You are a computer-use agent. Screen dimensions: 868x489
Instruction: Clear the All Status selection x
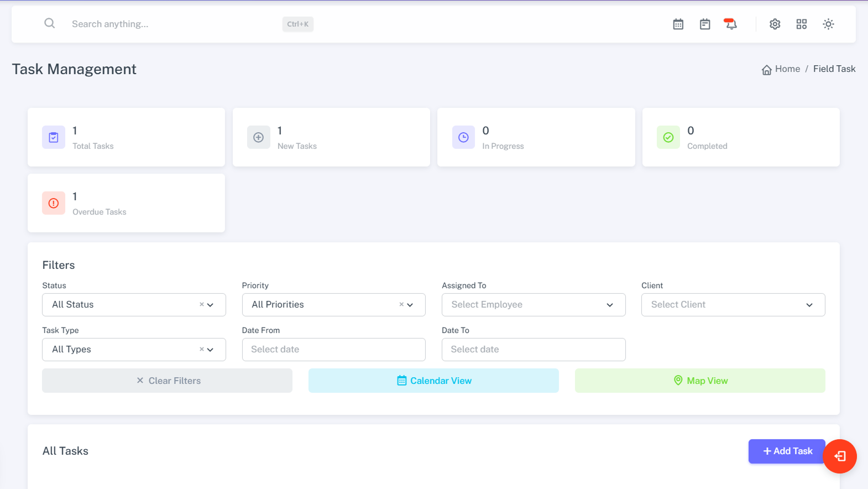(x=202, y=304)
